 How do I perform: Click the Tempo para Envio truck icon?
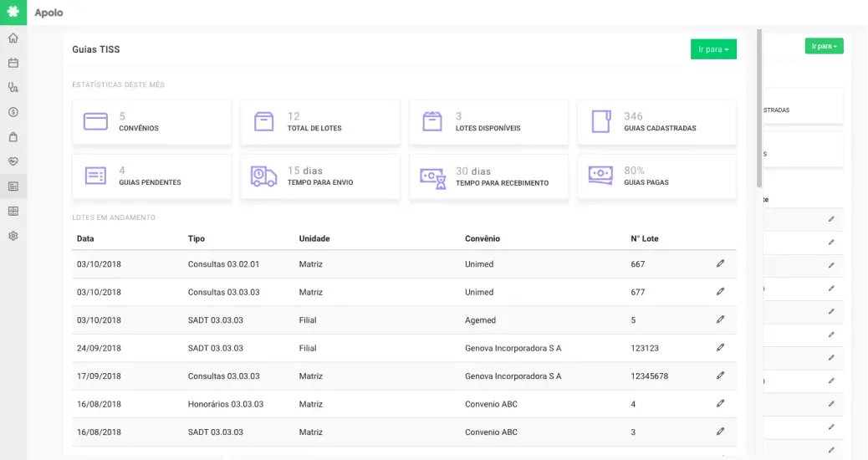click(x=263, y=176)
